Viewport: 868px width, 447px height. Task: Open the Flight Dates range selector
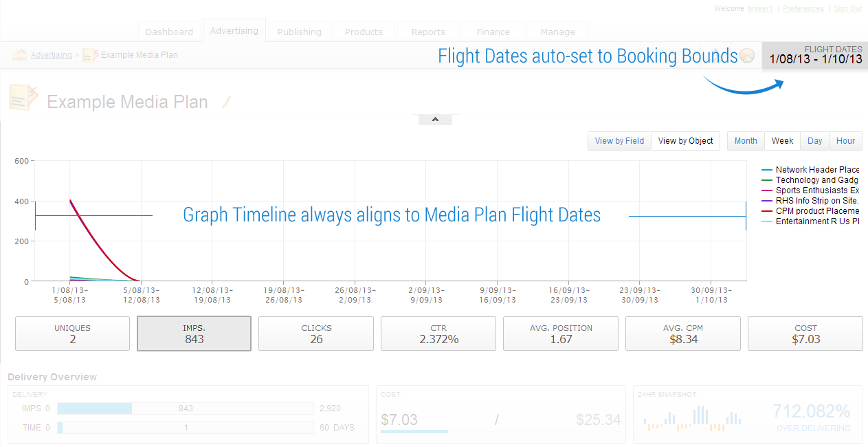coord(815,55)
